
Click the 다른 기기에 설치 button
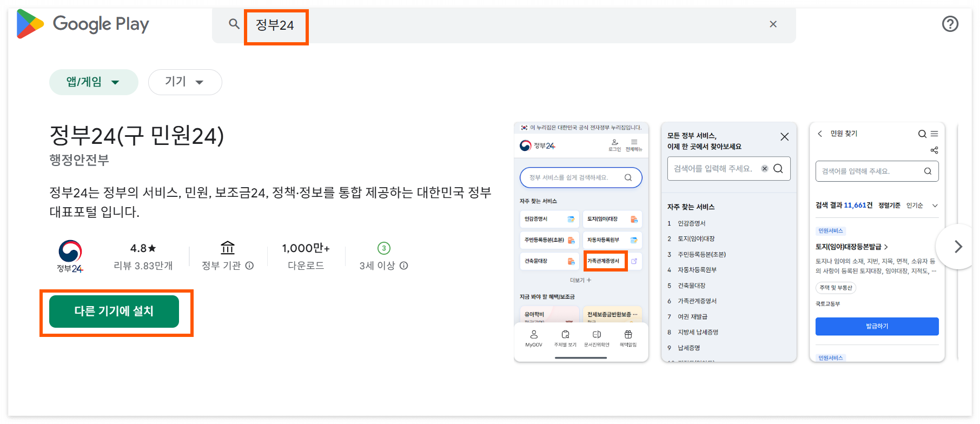(114, 312)
